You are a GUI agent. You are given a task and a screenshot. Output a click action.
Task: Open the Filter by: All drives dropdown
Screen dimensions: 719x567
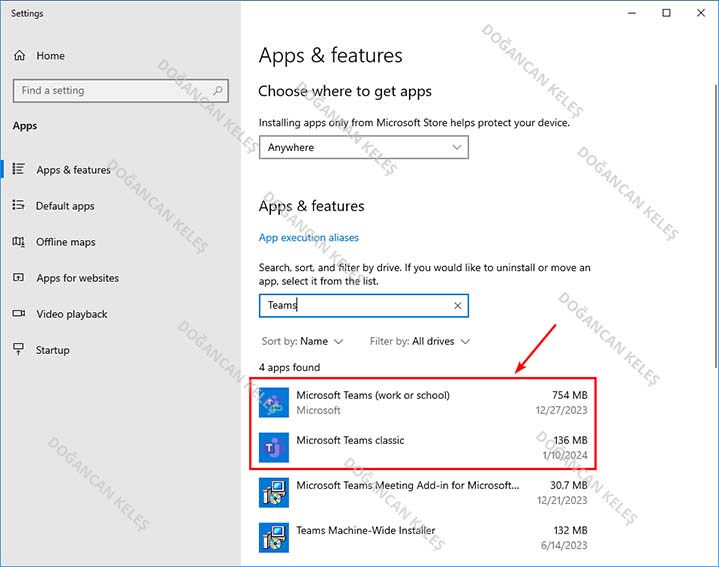pos(420,341)
